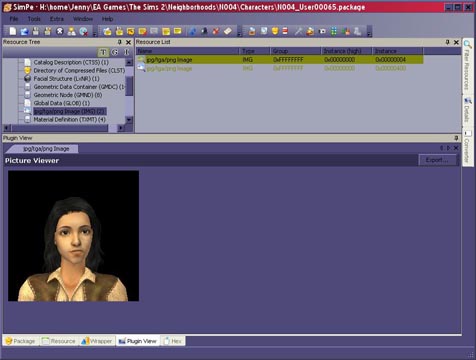The height and width of the screenshot is (360, 476).
Task: Click the camera icon in the toolbar
Action: (x=322, y=31)
